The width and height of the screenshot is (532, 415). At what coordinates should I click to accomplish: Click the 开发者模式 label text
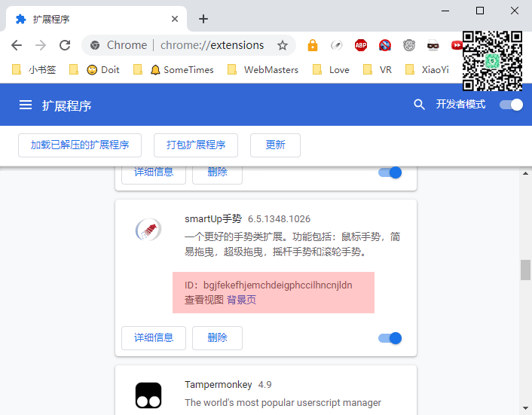click(460, 104)
